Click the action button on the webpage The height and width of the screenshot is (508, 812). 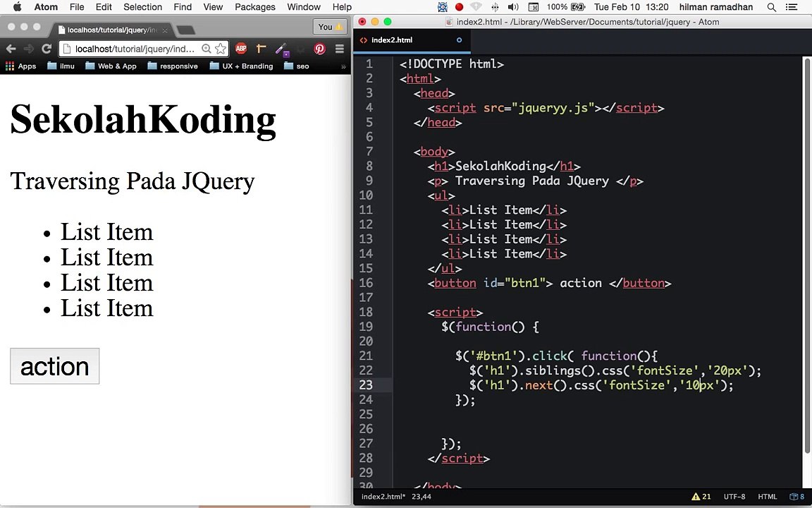54,366
